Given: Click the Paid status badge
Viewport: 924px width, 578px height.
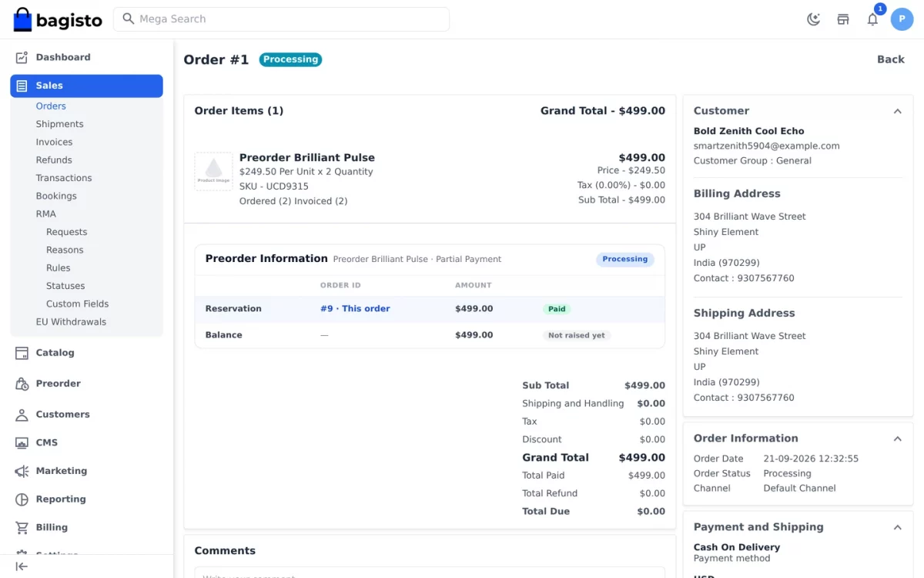Looking at the screenshot, I should tap(557, 309).
